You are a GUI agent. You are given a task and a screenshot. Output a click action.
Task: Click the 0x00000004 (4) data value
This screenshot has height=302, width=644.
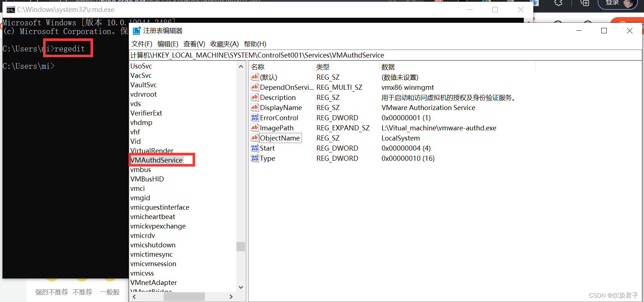tap(406, 148)
